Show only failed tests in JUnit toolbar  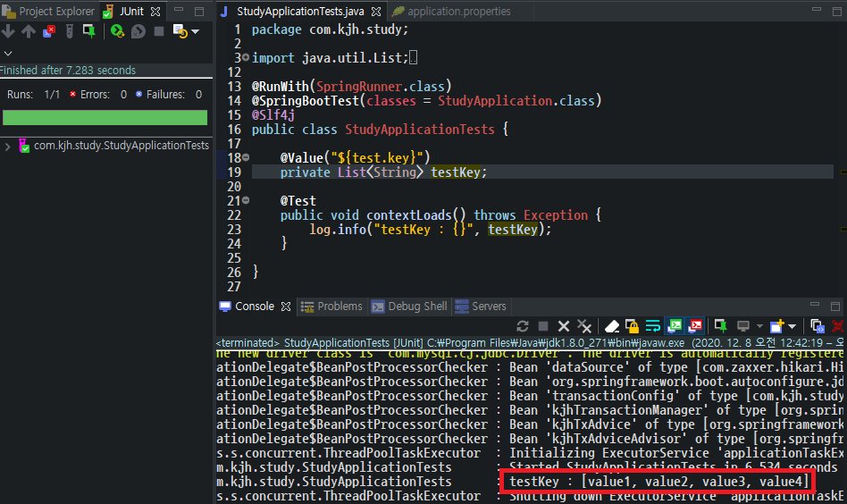pos(49,31)
